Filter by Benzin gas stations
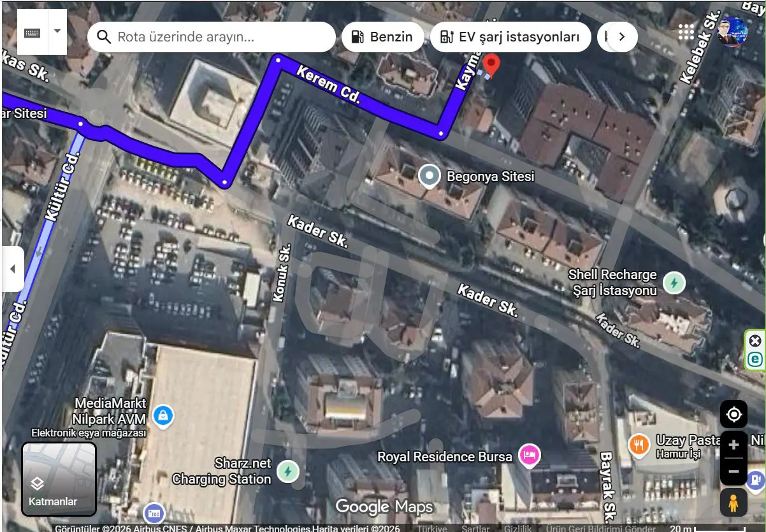The width and height of the screenshot is (766, 532). click(382, 37)
